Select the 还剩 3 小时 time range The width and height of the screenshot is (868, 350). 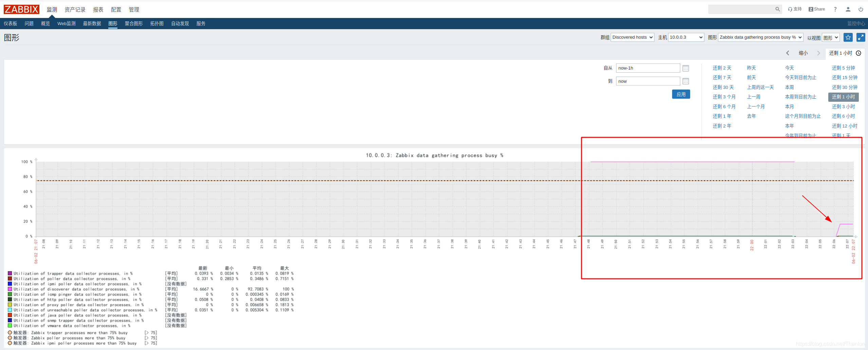(x=843, y=106)
